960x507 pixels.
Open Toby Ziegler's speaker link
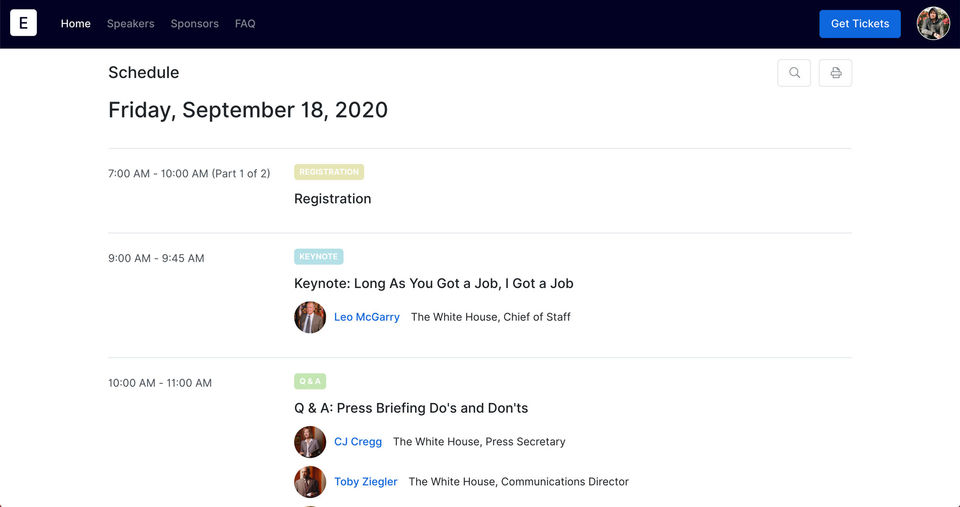point(366,482)
